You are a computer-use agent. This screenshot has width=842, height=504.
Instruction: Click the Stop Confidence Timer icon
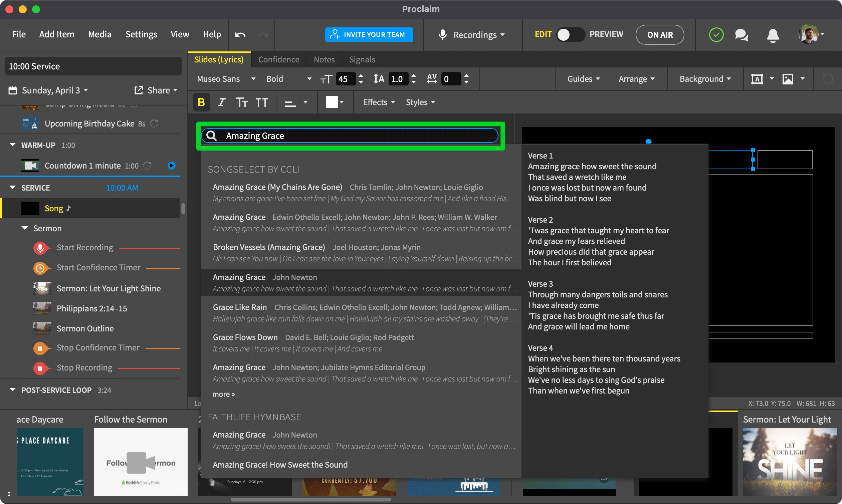pos(40,348)
